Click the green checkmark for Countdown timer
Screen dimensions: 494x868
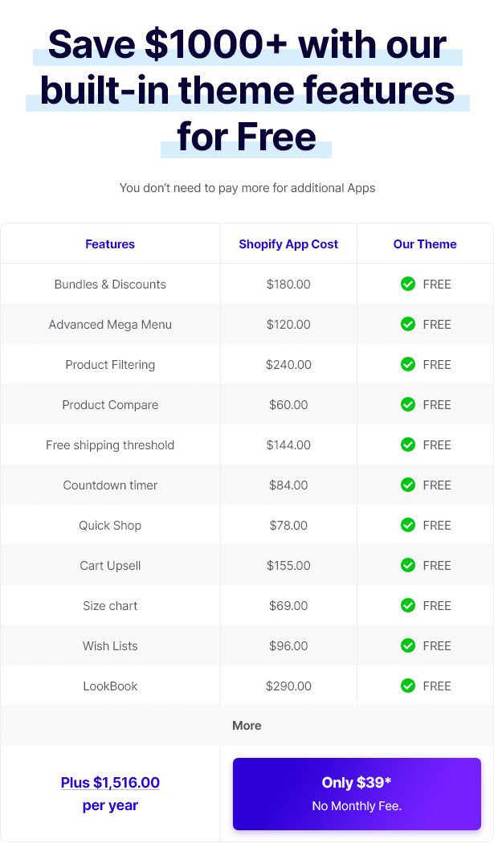[408, 485]
